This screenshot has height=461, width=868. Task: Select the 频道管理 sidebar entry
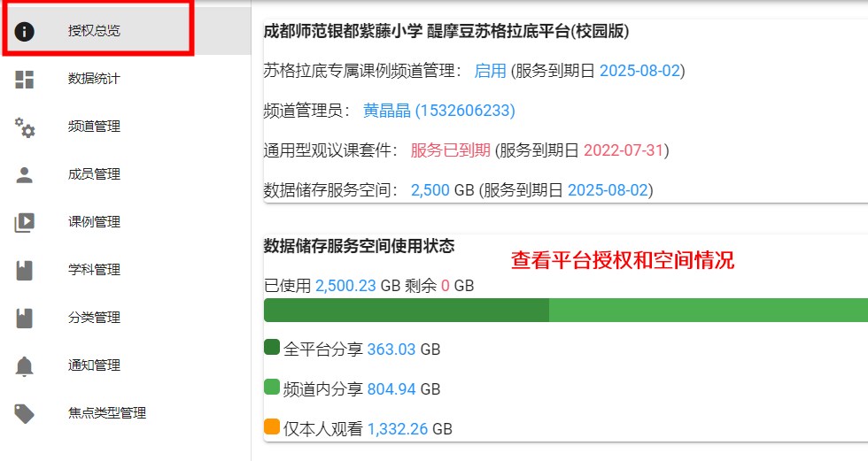pyautogui.click(x=94, y=127)
